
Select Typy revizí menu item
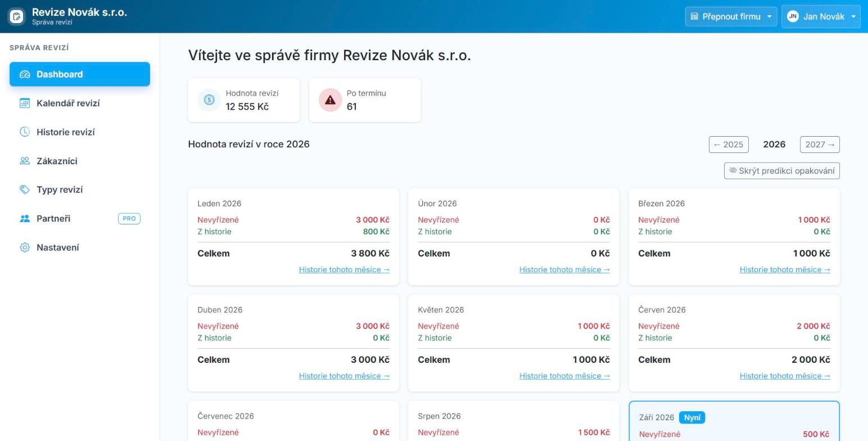[80, 190]
